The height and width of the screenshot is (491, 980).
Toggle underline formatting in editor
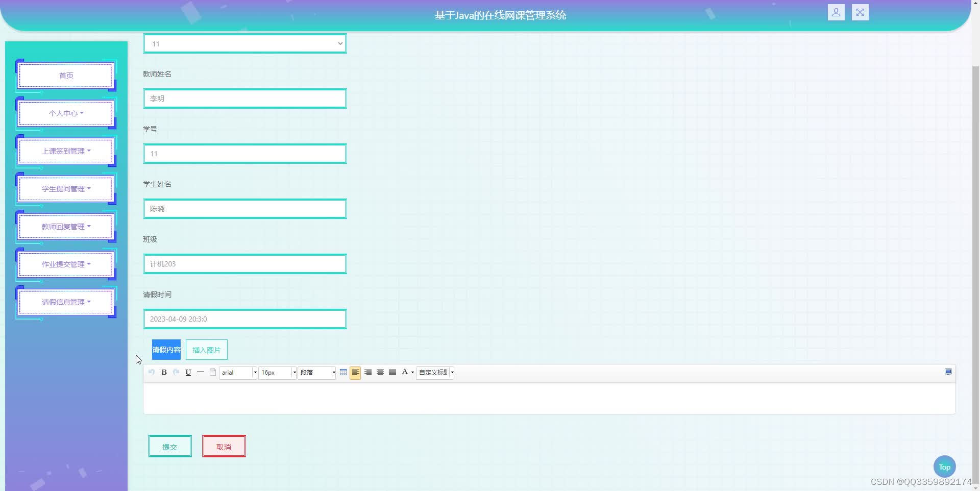tap(188, 372)
